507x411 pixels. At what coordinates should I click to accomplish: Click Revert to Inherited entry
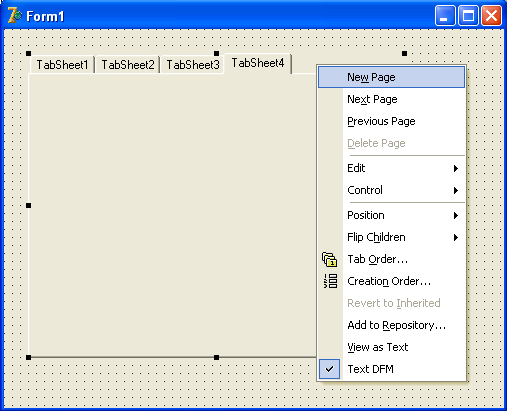tap(391, 303)
